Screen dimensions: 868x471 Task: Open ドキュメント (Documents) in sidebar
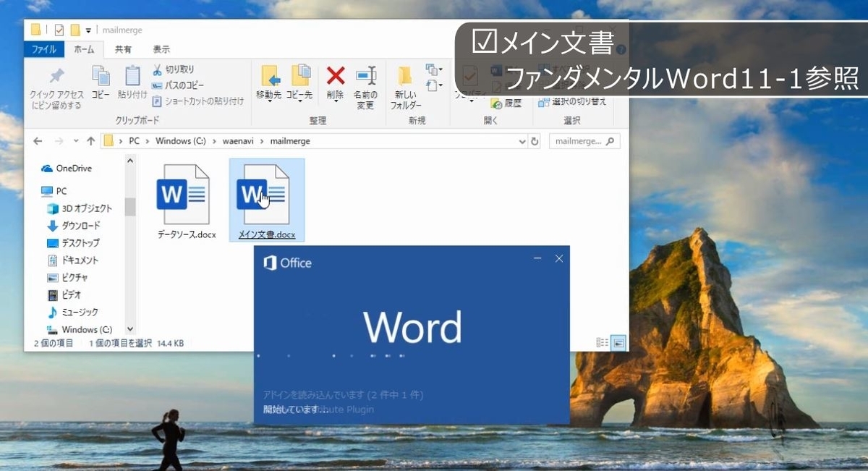point(72,260)
